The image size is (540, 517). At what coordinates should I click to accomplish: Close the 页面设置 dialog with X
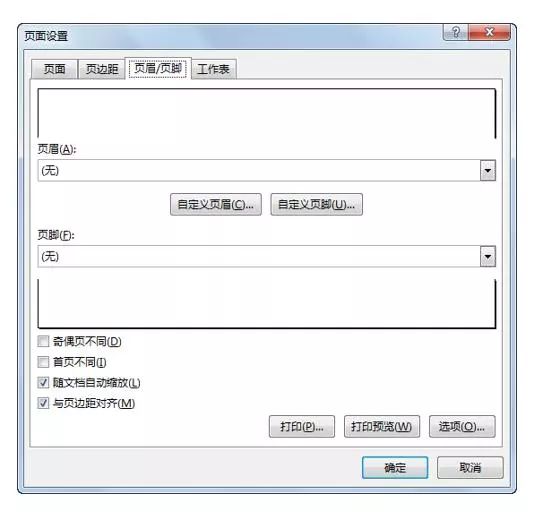point(489,33)
